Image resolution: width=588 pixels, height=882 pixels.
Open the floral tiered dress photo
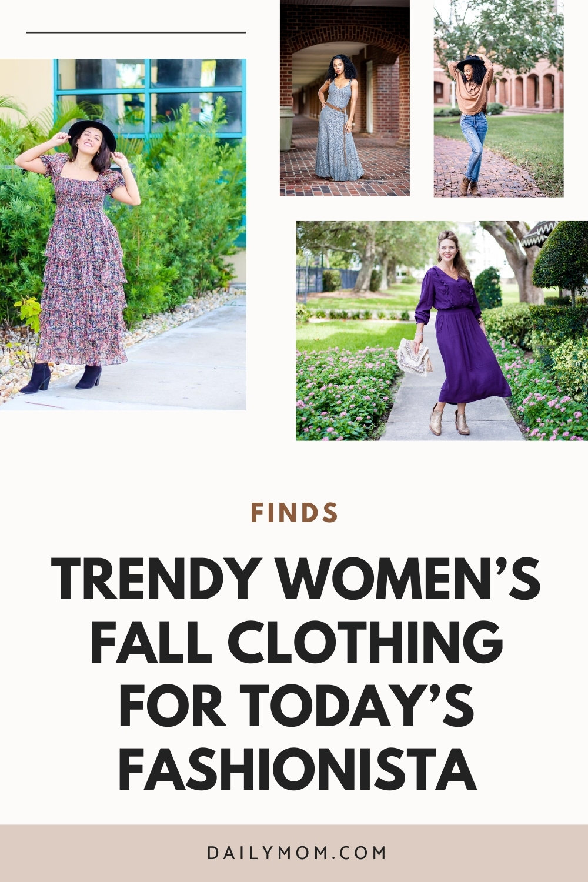click(x=123, y=234)
